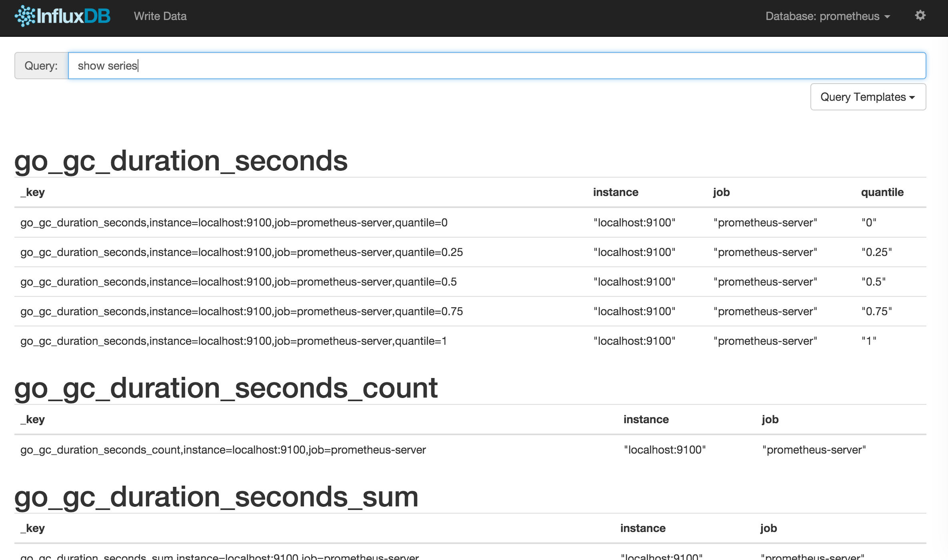Select the key ending quantile=0.5
This screenshot has height=560, width=948.
click(238, 282)
